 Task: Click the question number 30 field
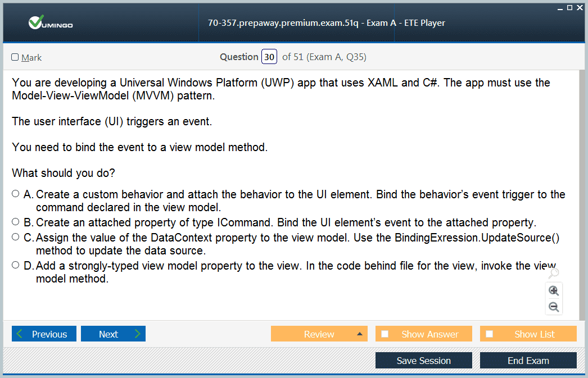(269, 57)
